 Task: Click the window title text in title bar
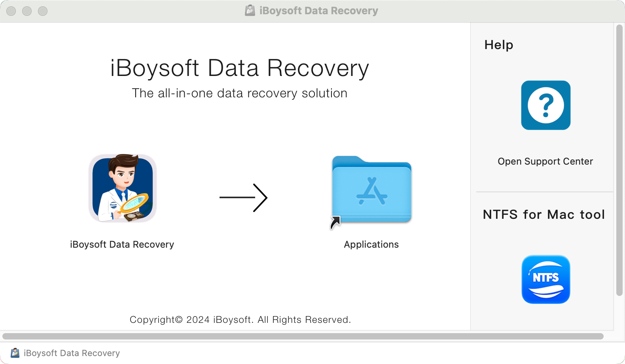click(318, 11)
